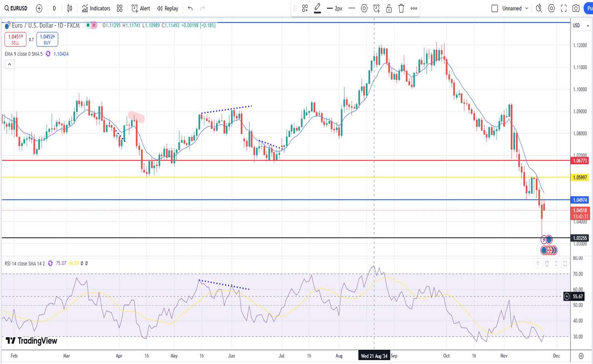This screenshot has width=593, height=364.
Task: Click the green market status dot
Action: (88, 26)
